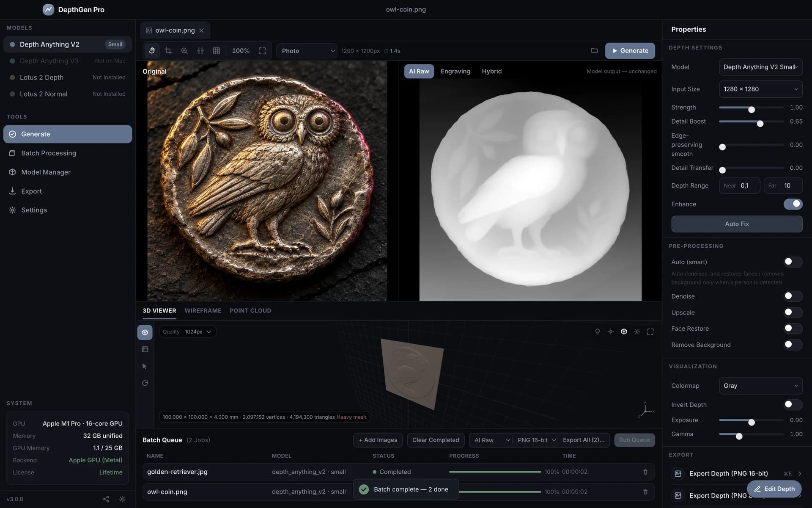This screenshot has width=812, height=508.
Task: Delete the golden-retriever.jpg batch job
Action: pos(645,472)
